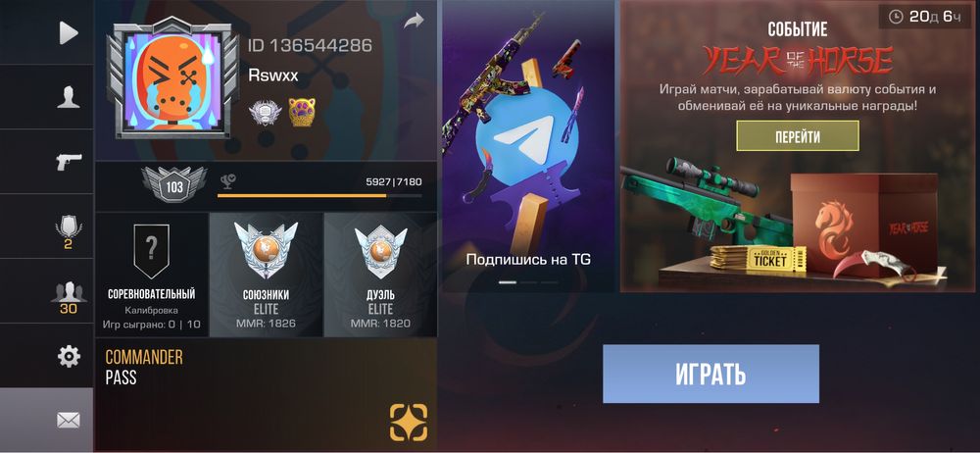Open the Дуэль ELITE rank tile
The height and width of the screenshot is (453, 980).
point(380,275)
